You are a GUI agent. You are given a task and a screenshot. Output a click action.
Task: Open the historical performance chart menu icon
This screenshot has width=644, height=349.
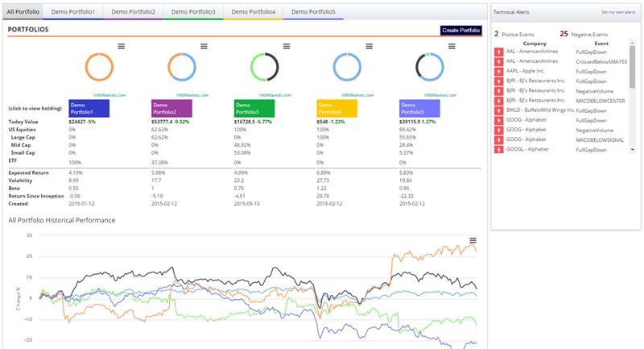(x=473, y=240)
